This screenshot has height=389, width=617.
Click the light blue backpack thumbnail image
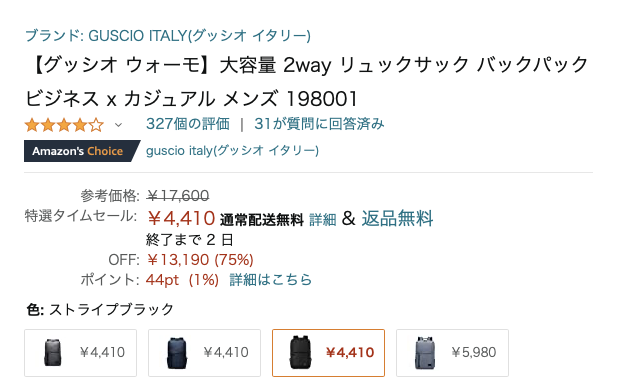tap(425, 353)
